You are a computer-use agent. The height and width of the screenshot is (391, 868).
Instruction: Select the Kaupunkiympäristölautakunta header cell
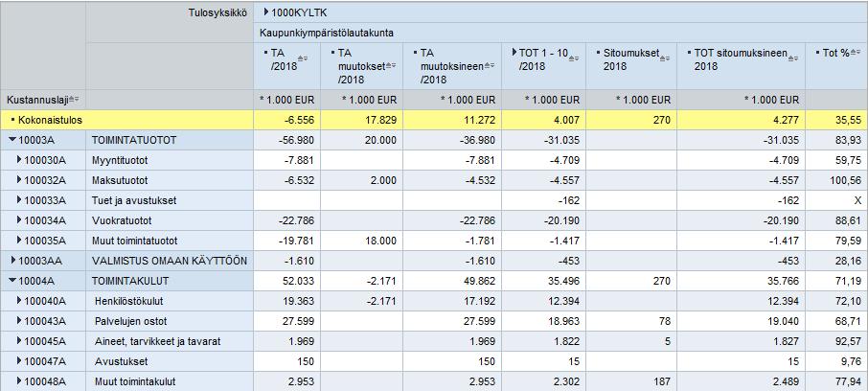(560, 33)
